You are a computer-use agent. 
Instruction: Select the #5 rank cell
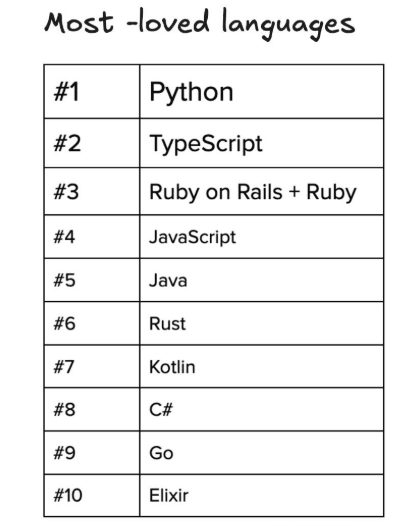pyautogui.click(x=92, y=280)
